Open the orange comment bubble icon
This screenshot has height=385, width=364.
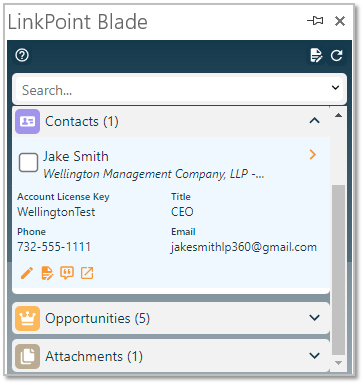pos(67,273)
